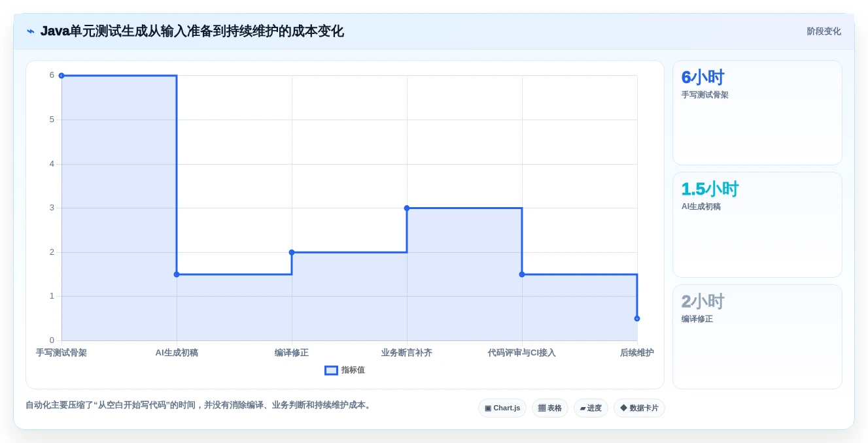Click the 后续维护 x-axis label
Viewport: 868px width, 443px height.
coord(637,353)
